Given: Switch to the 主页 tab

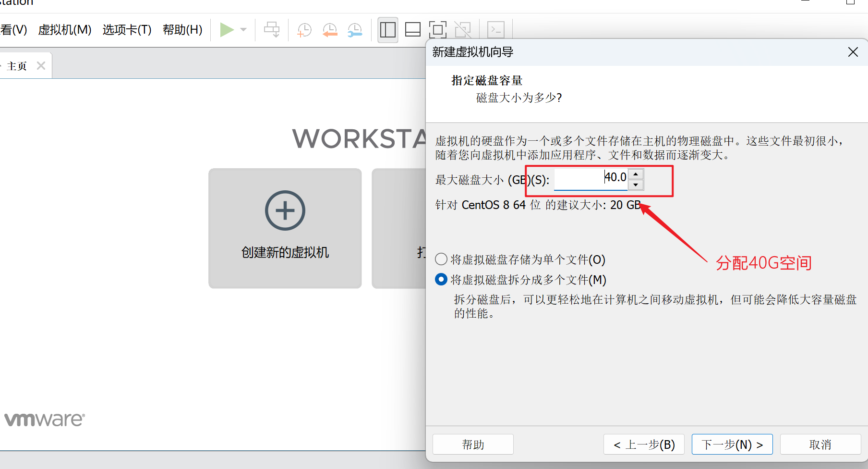Looking at the screenshot, I should tap(17, 66).
